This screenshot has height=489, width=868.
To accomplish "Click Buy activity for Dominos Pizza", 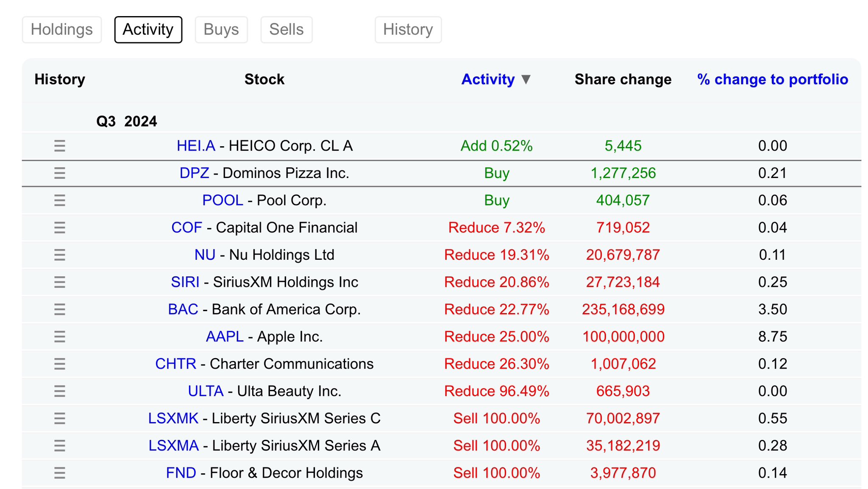I will coord(497,173).
